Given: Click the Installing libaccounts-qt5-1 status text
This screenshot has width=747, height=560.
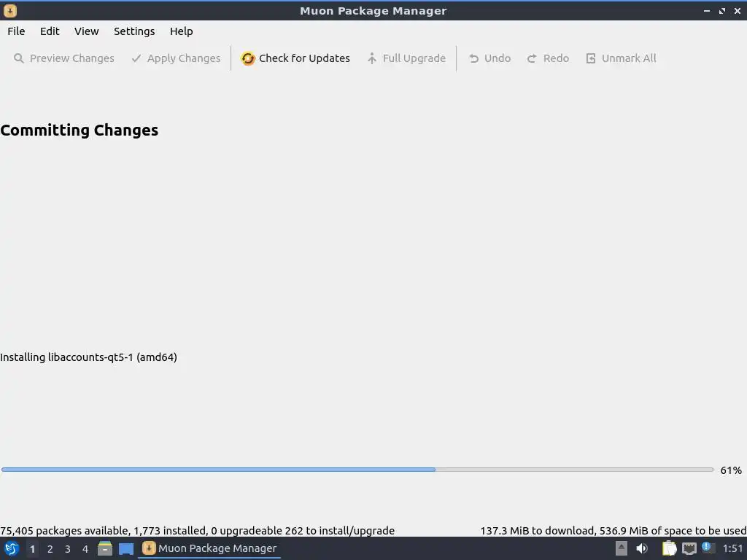Looking at the screenshot, I should tap(88, 357).
